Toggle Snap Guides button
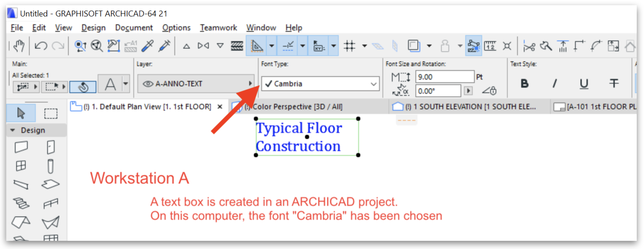 point(288,46)
